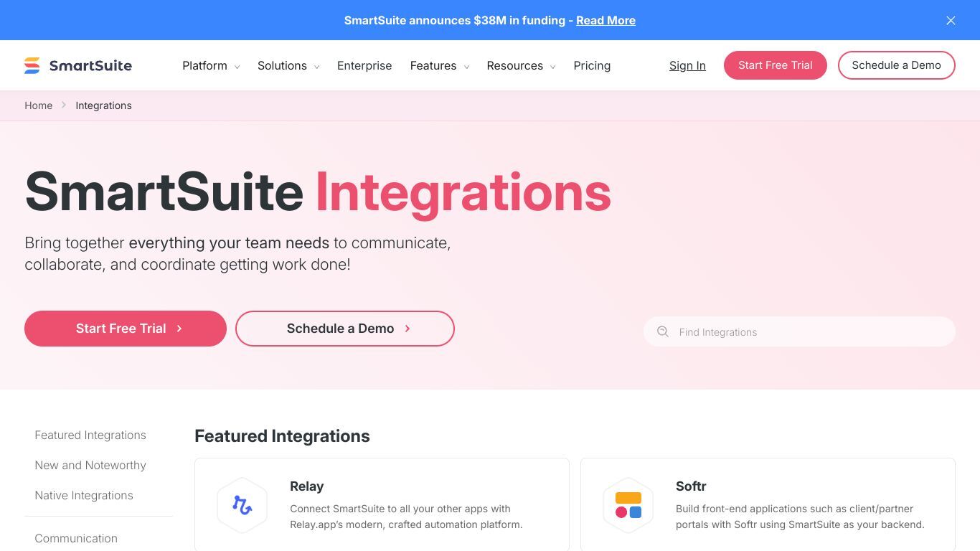The width and height of the screenshot is (980, 551).
Task: Select Native Integrations in sidebar
Action: click(84, 495)
